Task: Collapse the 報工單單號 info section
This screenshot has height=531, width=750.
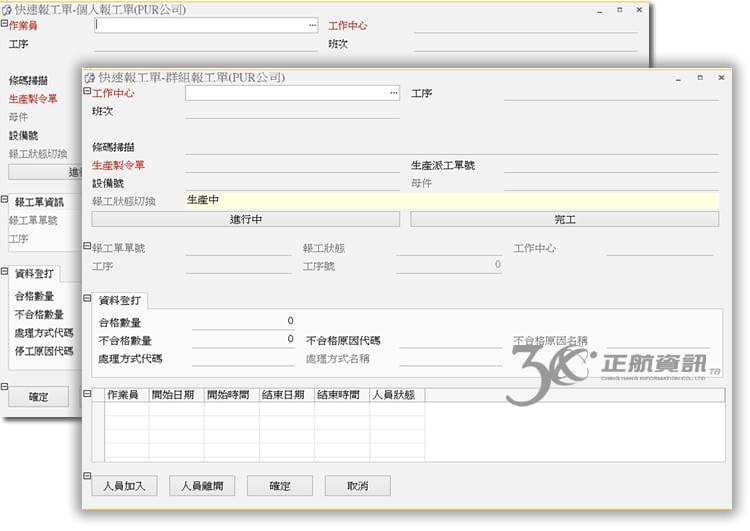Action: [87, 246]
